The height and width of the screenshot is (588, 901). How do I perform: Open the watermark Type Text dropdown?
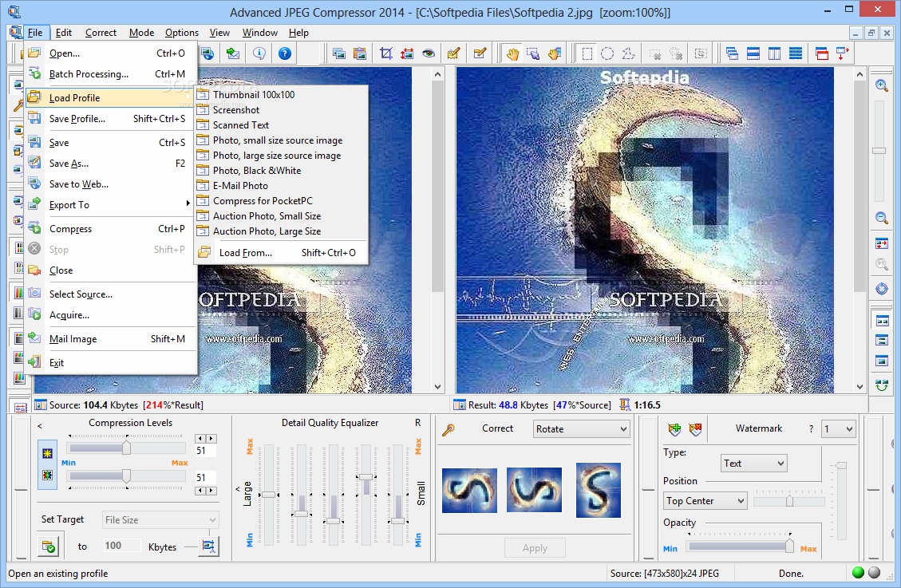coord(754,464)
